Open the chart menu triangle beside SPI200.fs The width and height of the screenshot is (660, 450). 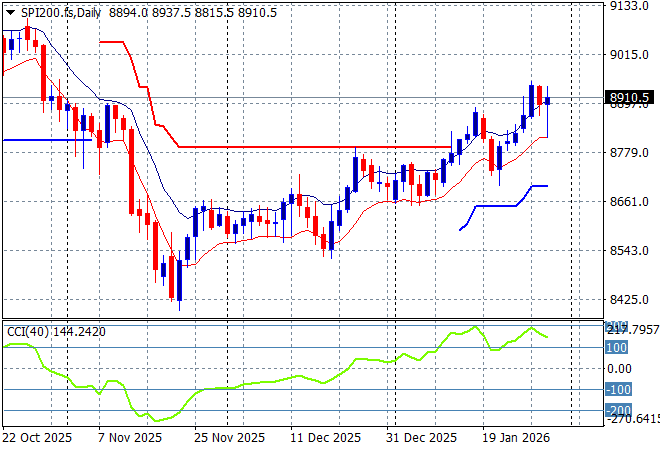(x=11, y=13)
